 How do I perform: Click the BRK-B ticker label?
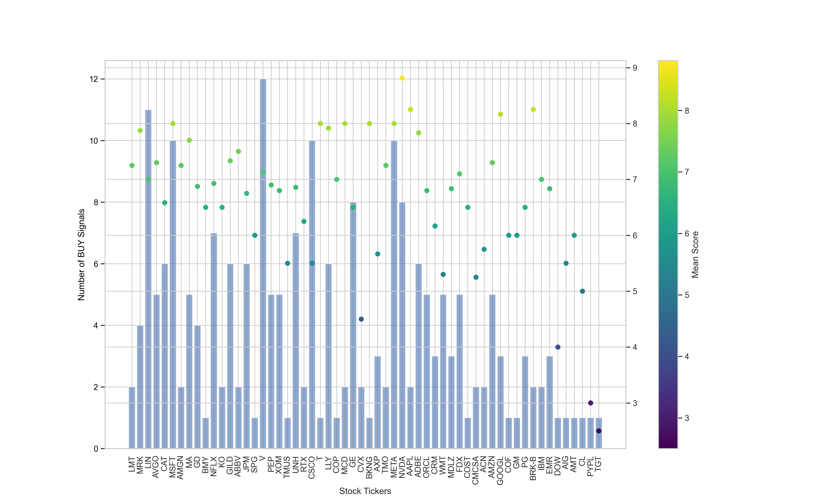tap(533, 468)
